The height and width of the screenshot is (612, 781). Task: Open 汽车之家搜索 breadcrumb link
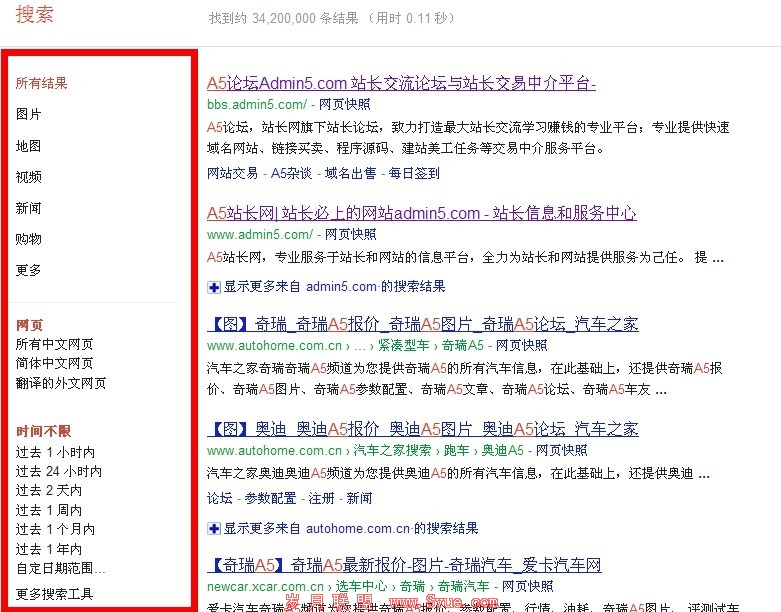coord(392,451)
